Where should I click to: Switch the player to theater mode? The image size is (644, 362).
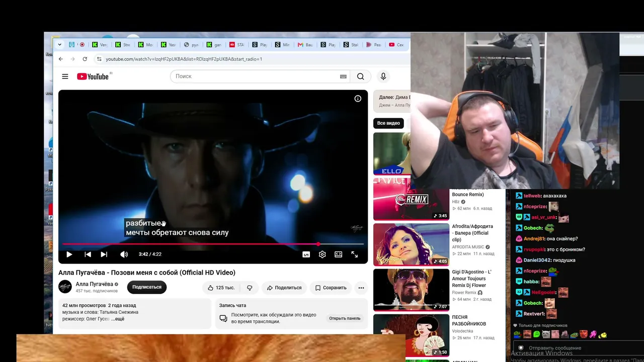click(x=339, y=254)
